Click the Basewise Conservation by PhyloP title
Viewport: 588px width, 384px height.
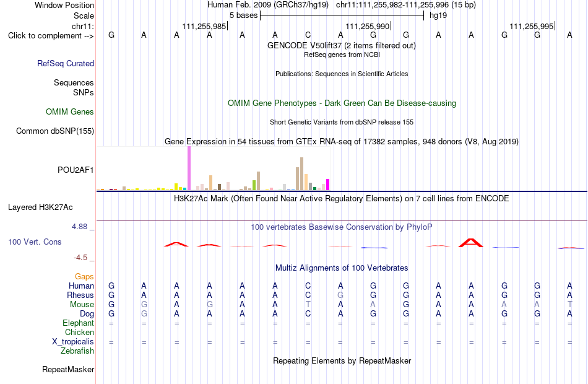tap(342, 227)
